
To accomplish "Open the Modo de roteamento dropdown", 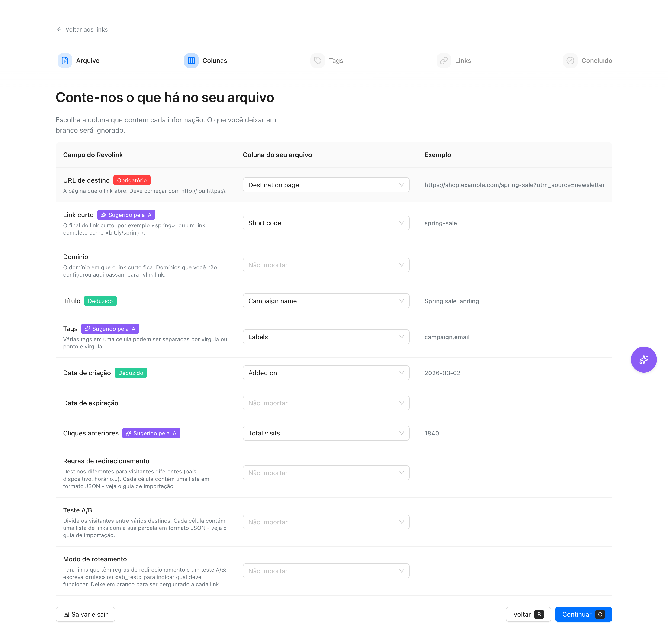I will tap(326, 571).
